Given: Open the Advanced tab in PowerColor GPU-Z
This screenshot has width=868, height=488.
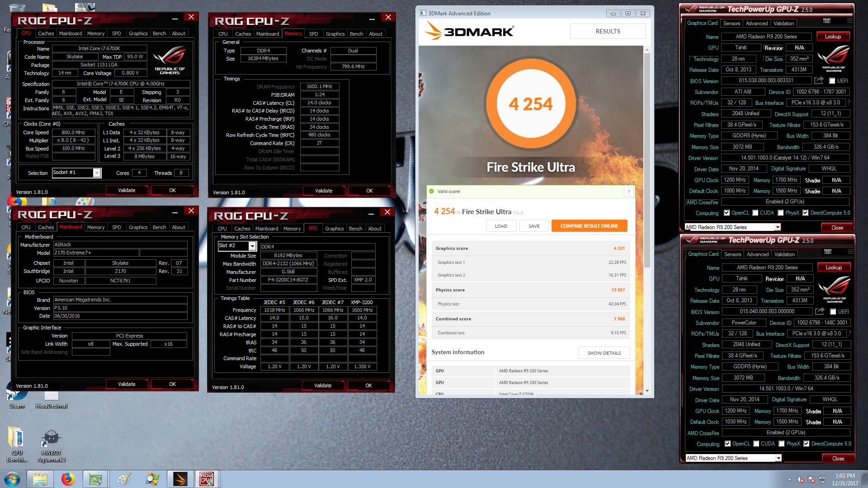Looking at the screenshot, I should (758, 254).
